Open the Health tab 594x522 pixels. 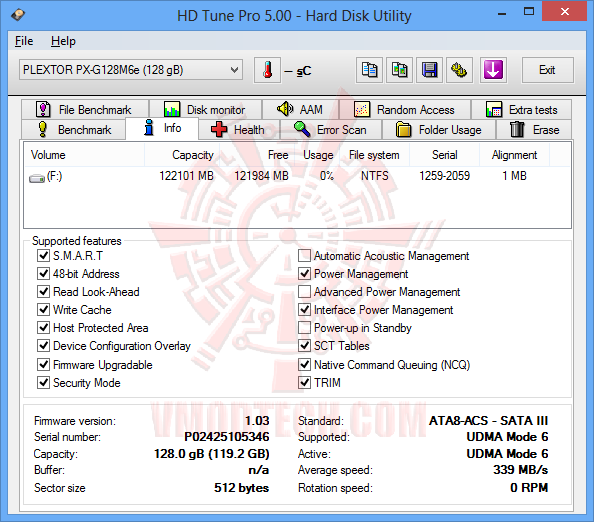(239, 130)
